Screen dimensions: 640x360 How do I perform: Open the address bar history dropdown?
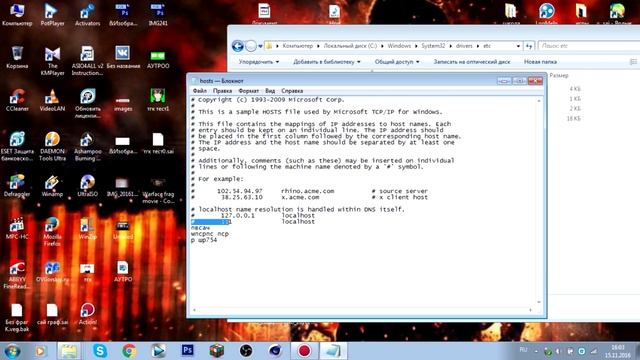click(518, 46)
